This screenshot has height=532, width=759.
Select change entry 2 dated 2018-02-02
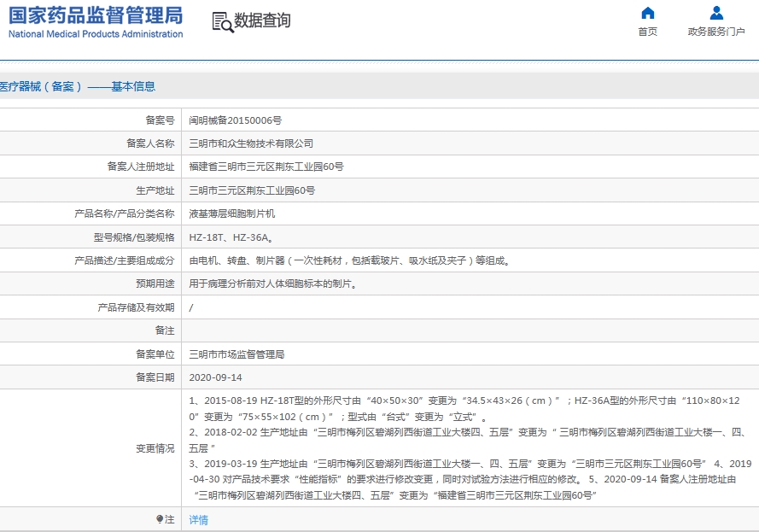468,440
